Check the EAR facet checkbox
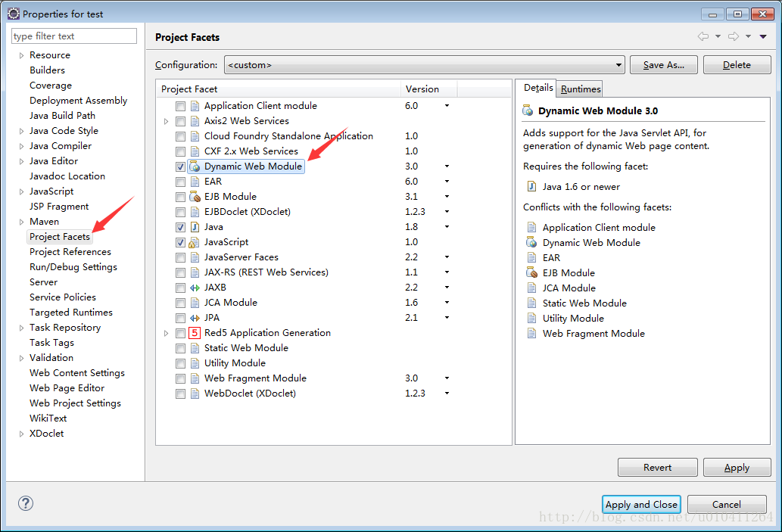This screenshot has height=532, width=782. [x=180, y=182]
